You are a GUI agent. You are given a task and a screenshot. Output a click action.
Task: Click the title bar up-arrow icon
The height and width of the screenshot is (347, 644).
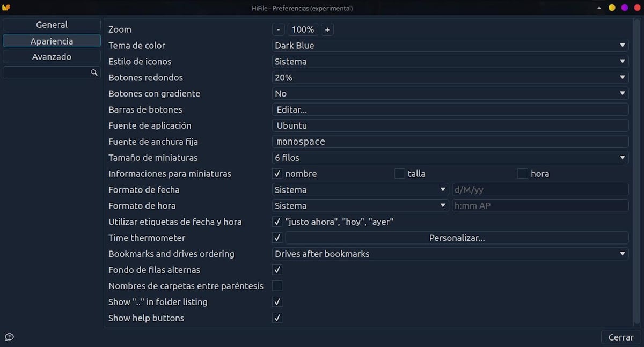click(599, 8)
